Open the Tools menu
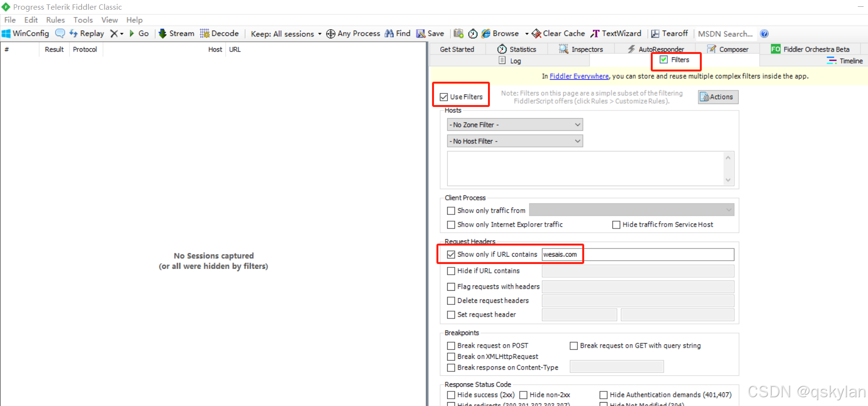 tap(83, 20)
